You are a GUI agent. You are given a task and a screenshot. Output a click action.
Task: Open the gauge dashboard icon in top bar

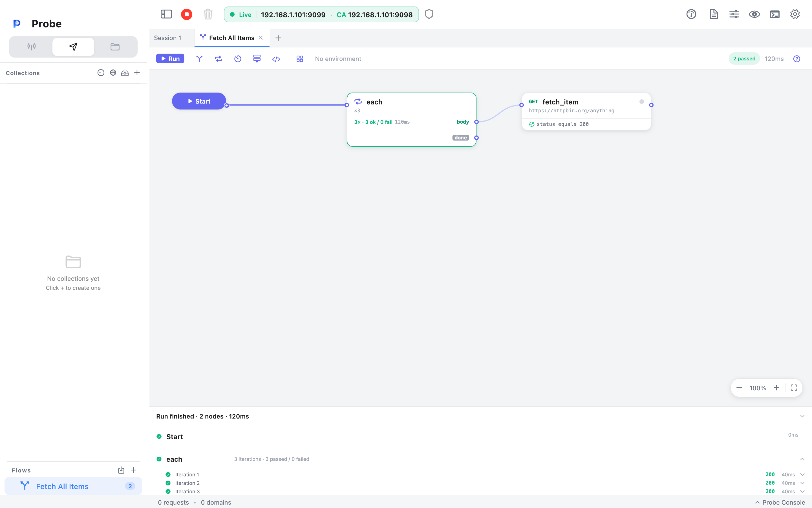click(x=691, y=14)
